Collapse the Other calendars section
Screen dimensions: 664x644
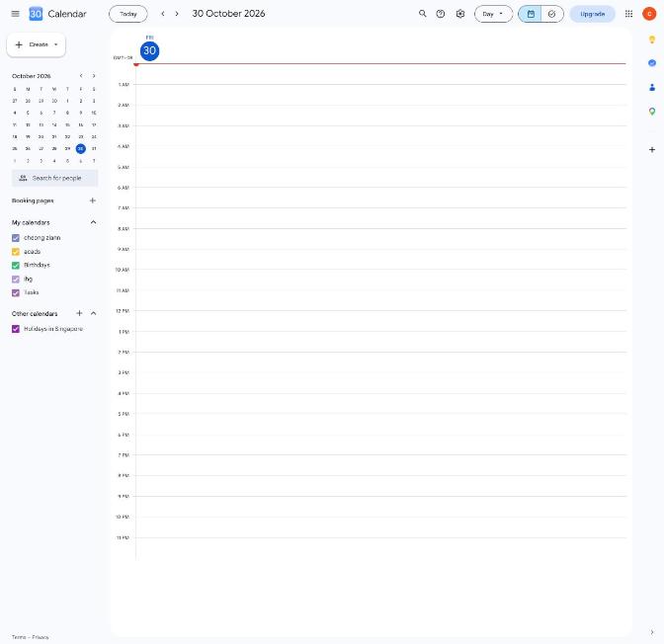tap(93, 313)
